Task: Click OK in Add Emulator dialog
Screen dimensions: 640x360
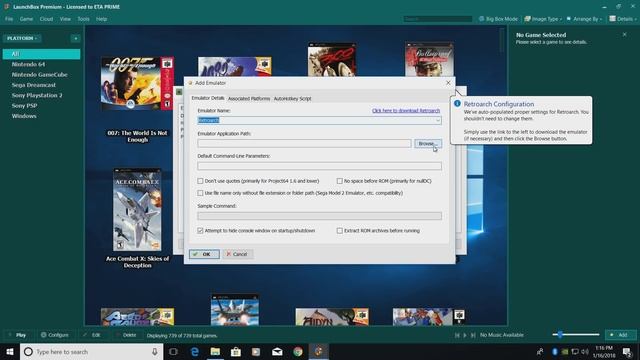Action: tap(204, 254)
